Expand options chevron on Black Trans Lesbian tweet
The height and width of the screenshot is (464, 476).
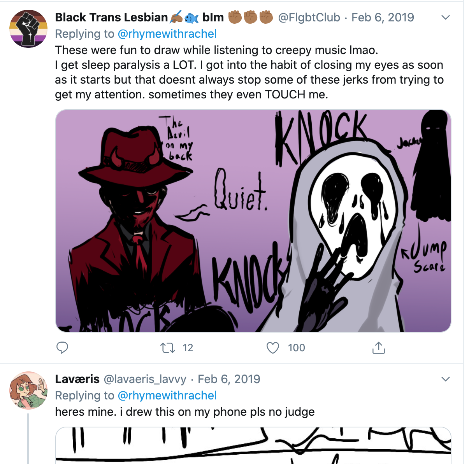(x=446, y=18)
